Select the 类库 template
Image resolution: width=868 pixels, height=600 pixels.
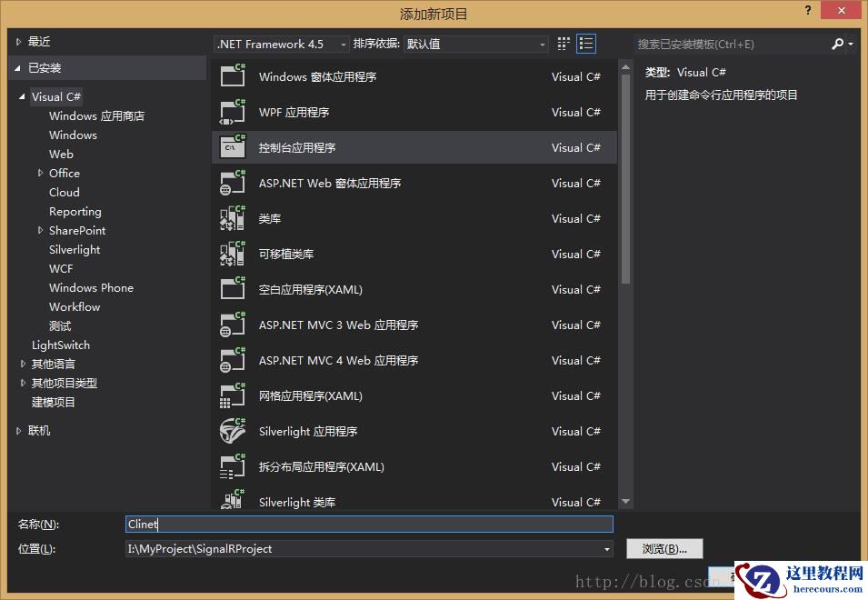coord(364,218)
